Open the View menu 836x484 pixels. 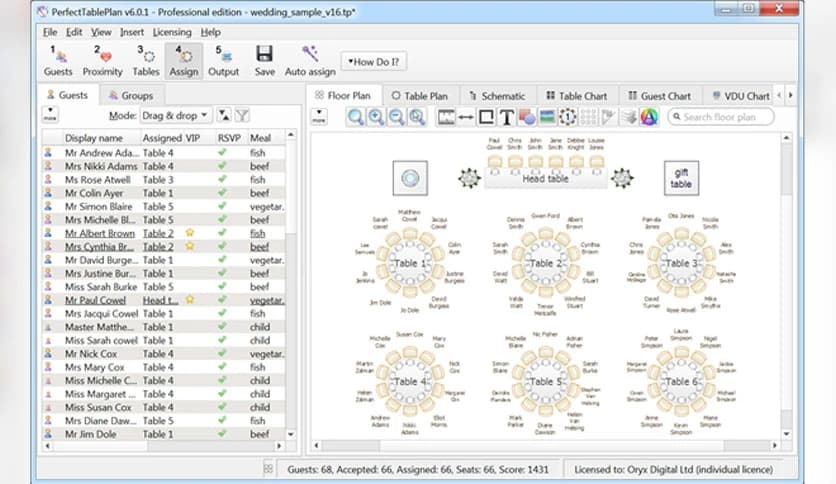coord(101,32)
